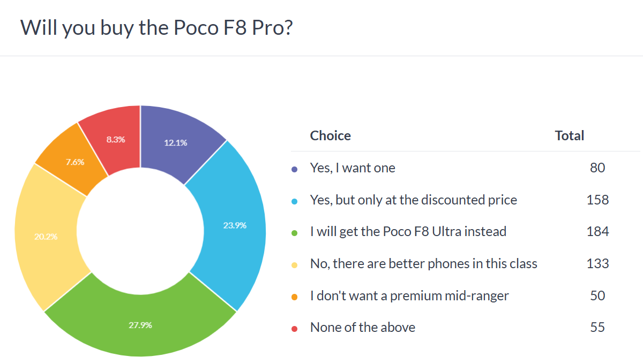Select the "Yes, I want one" label
The image size is (643, 364).
point(353,168)
